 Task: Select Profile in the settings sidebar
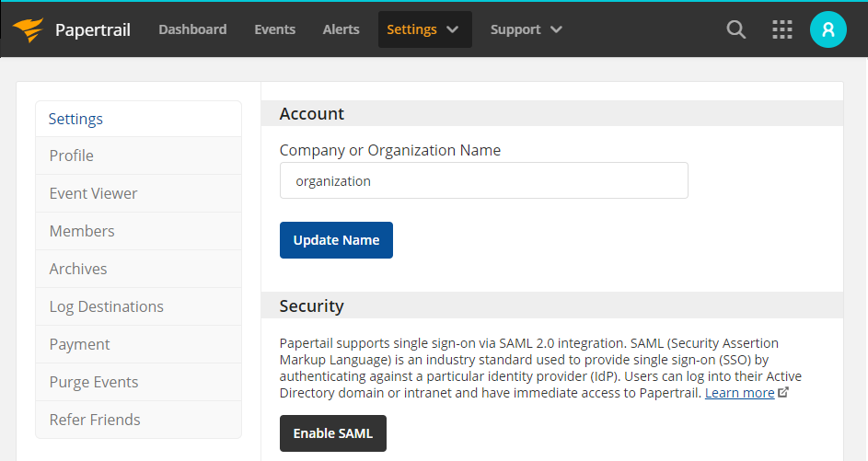point(72,156)
